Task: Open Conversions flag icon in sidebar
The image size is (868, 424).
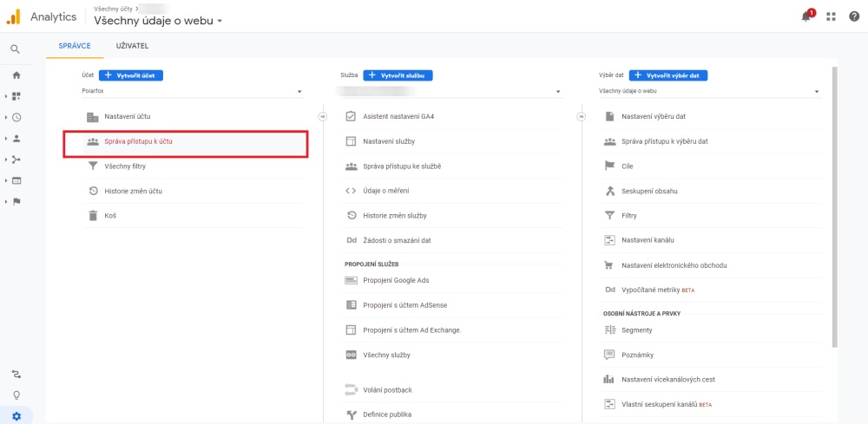Action: pos(16,201)
